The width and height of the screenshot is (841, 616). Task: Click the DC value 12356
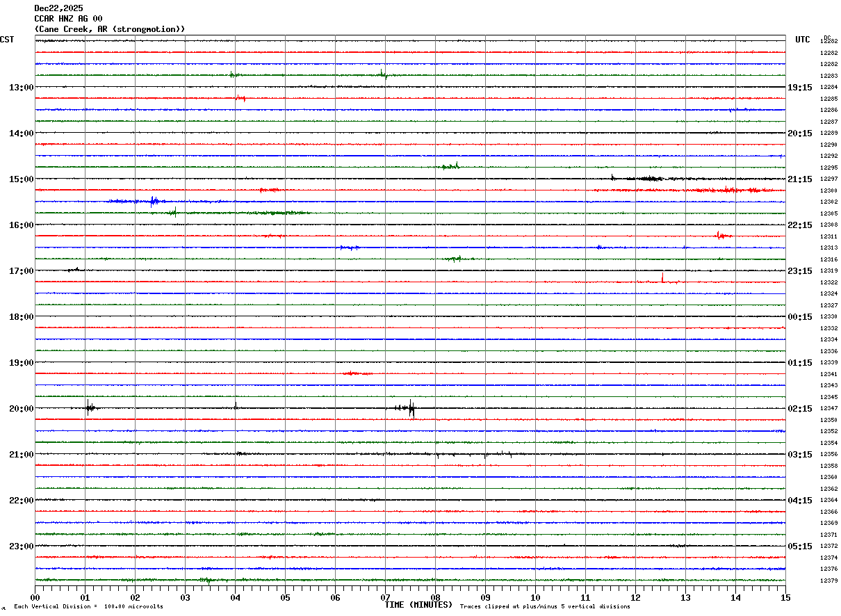[x=828, y=454]
